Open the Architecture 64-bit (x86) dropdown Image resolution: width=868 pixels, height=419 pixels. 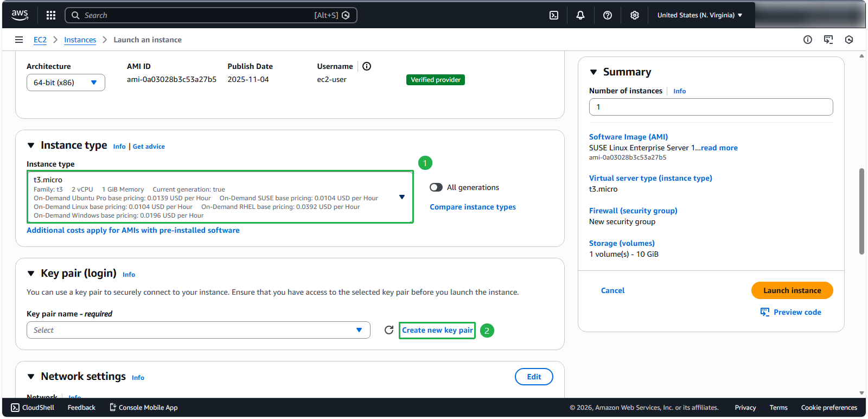pyautogui.click(x=66, y=82)
